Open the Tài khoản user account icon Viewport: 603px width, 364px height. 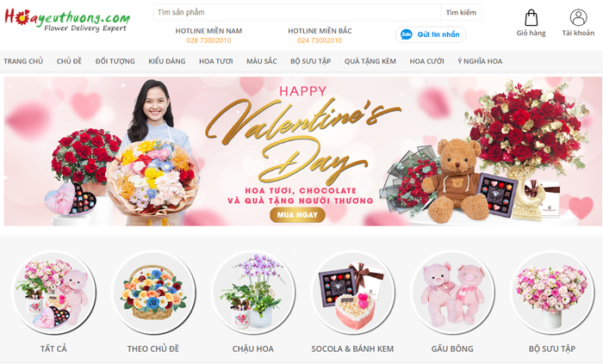tap(578, 18)
